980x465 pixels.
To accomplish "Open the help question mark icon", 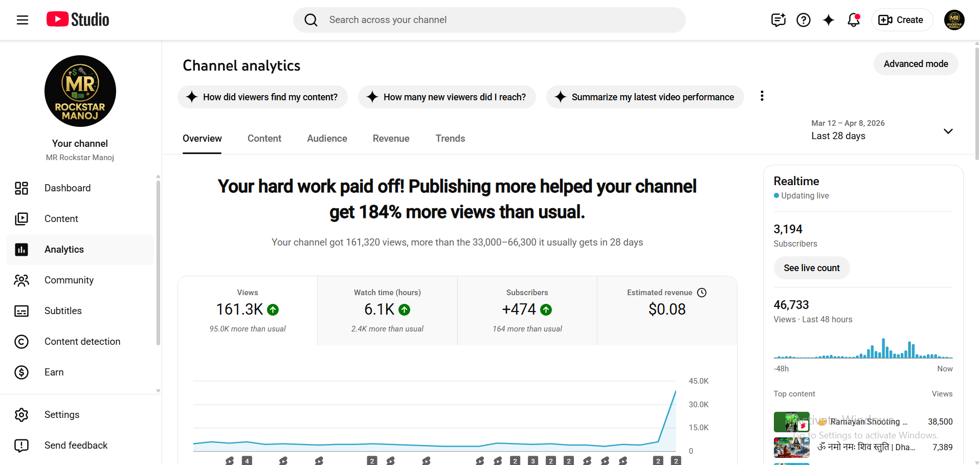I will click(803, 20).
